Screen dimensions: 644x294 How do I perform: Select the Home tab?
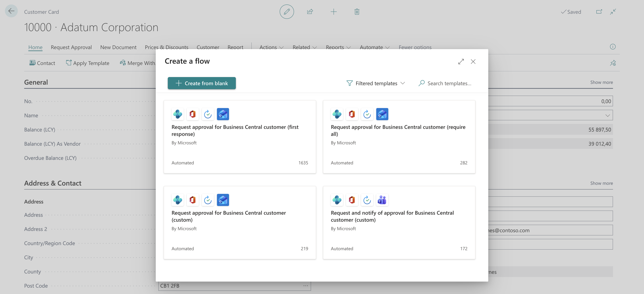pos(35,47)
